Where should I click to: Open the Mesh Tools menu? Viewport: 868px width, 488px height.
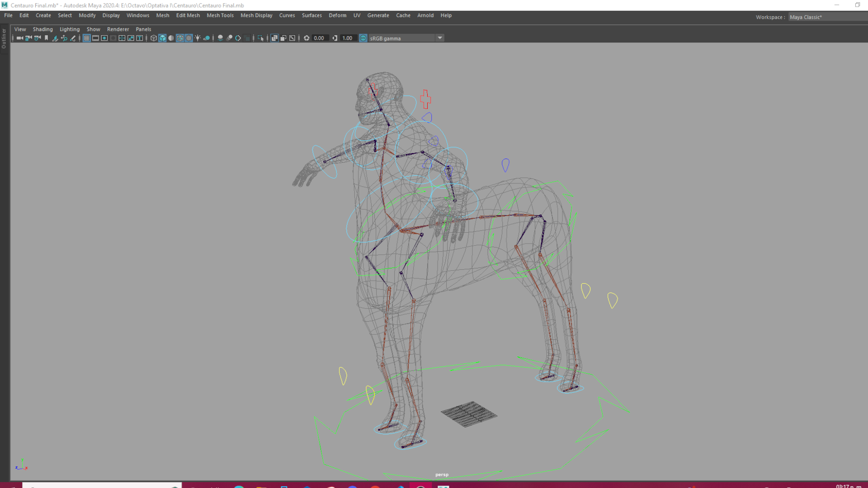pyautogui.click(x=220, y=15)
